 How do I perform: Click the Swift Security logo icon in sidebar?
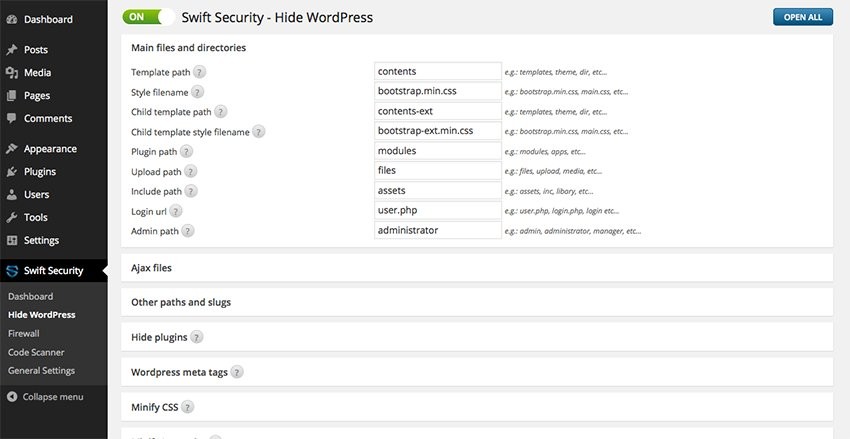12,271
